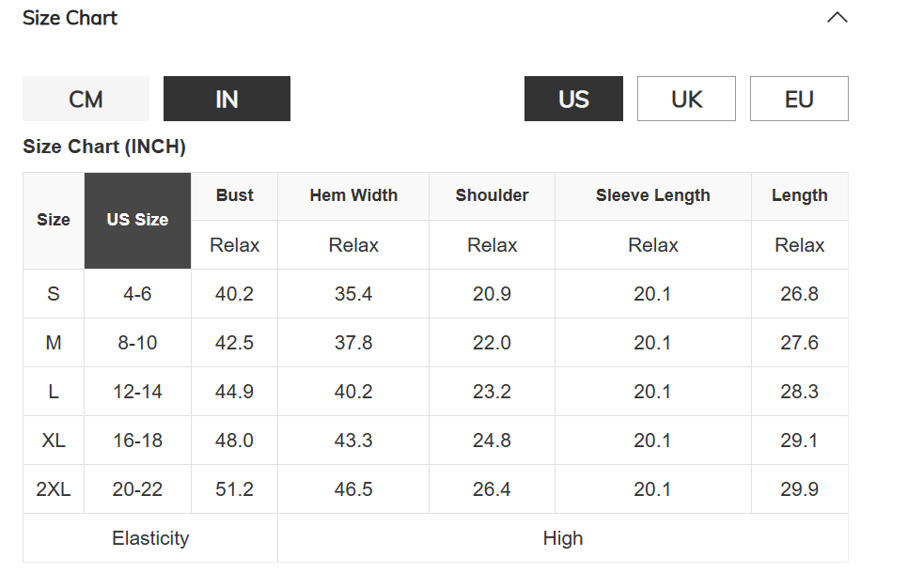The image size is (908, 588).
Task: Select the IN unit toggle
Action: pos(227,99)
